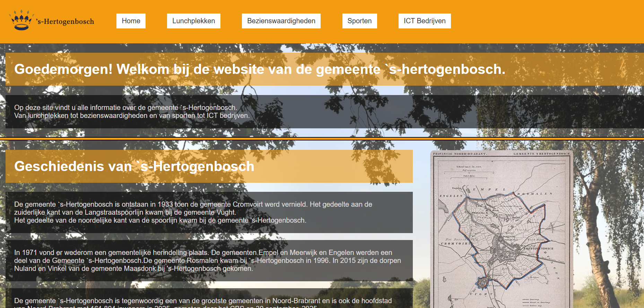
Task: Open the ICT Bedrijven page
Action: [x=425, y=21]
